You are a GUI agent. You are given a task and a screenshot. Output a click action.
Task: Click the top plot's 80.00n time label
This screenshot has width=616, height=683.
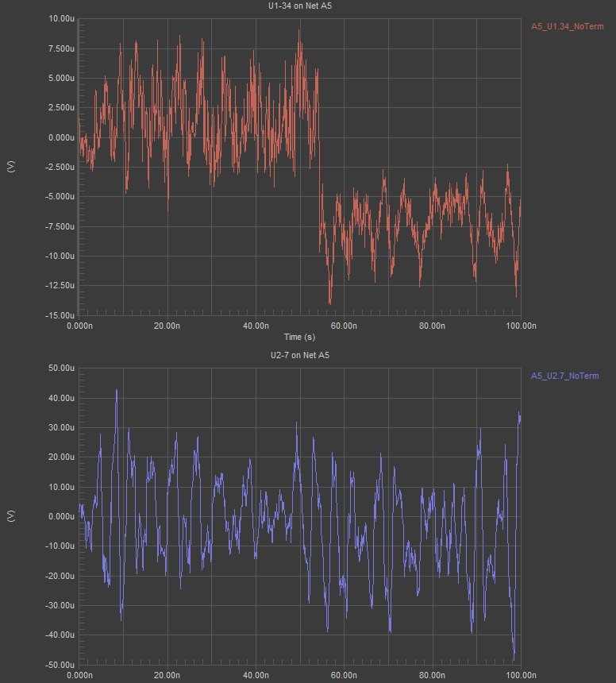click(433, 326)
